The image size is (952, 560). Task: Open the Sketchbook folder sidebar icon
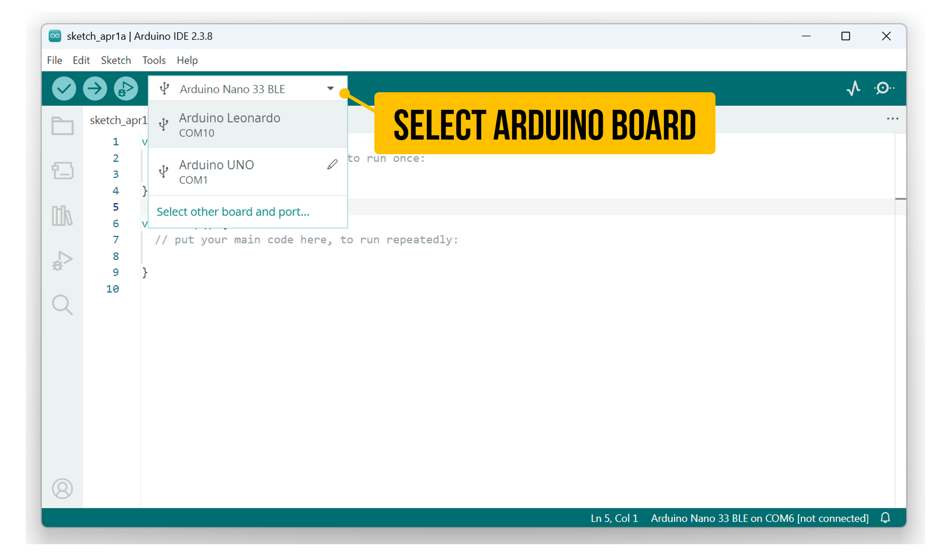coord(62,126)
